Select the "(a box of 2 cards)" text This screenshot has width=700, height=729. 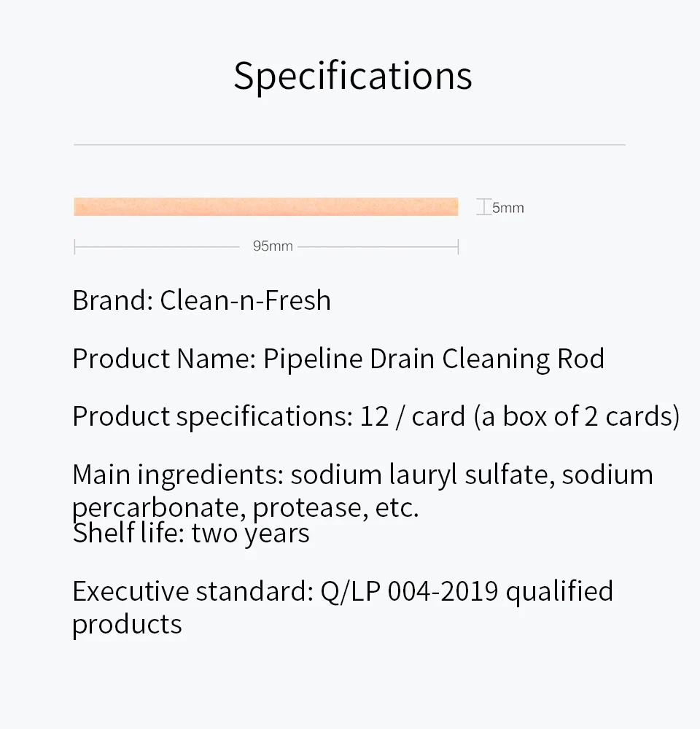pos(576,417)
